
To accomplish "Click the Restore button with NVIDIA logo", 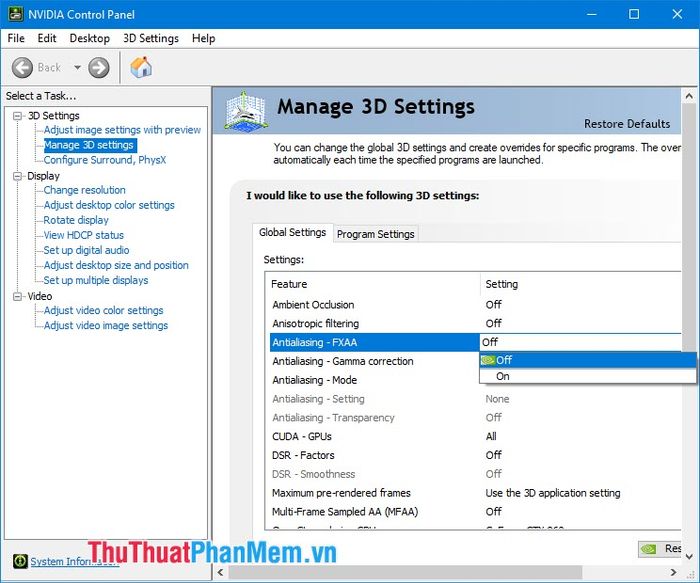I will point(660,549).
